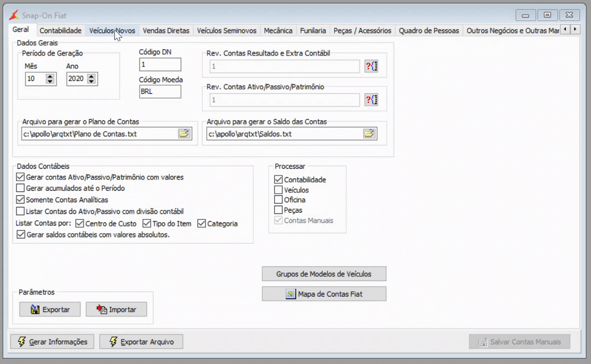
Task: Switch to Funilaria tab
Action: (313, 30)
